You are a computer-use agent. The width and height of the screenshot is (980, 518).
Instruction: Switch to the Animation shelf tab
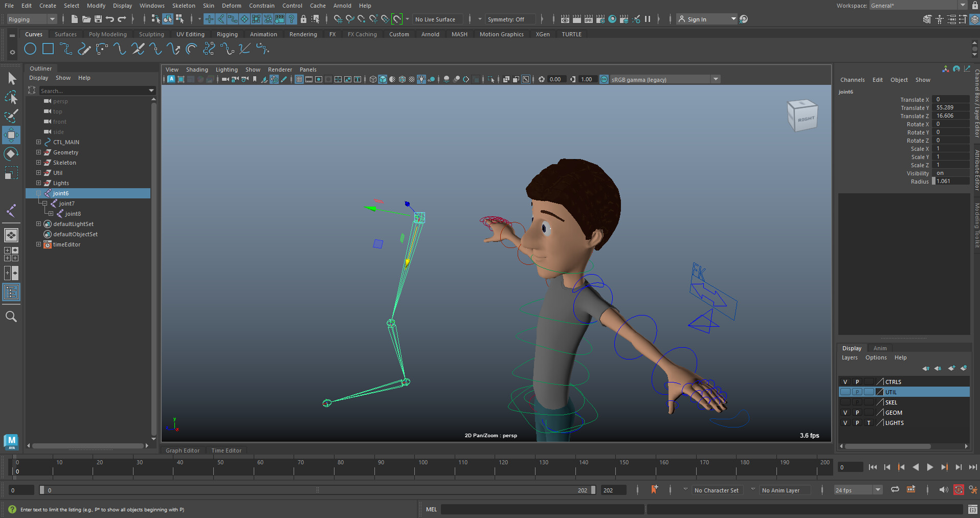(263, 34)
